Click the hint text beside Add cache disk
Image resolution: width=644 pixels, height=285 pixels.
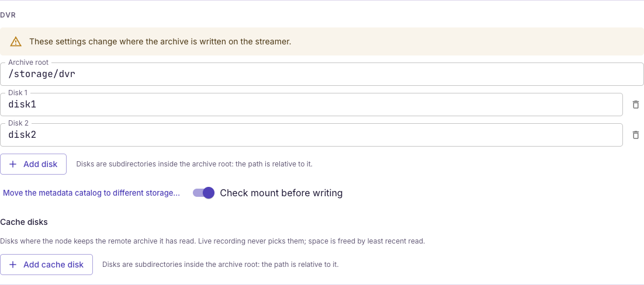(220, 265)
